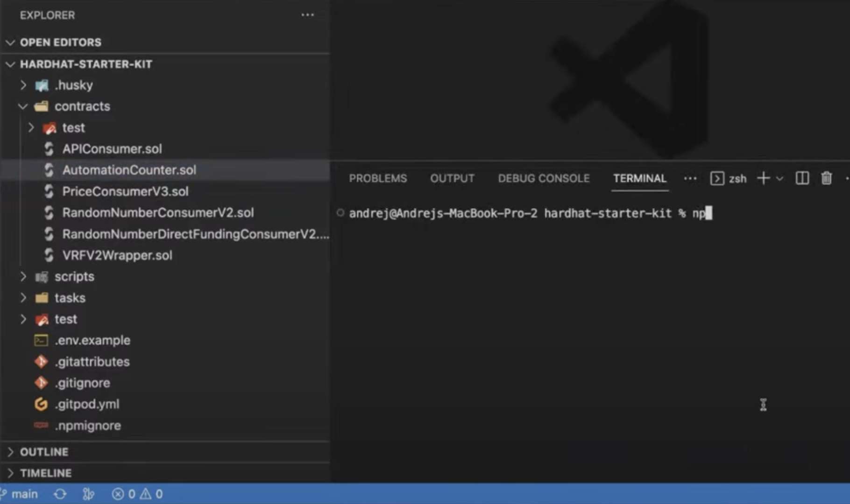Open the launch profile dropdown arrow
This screenshot has width=850, height=504.
779,179
